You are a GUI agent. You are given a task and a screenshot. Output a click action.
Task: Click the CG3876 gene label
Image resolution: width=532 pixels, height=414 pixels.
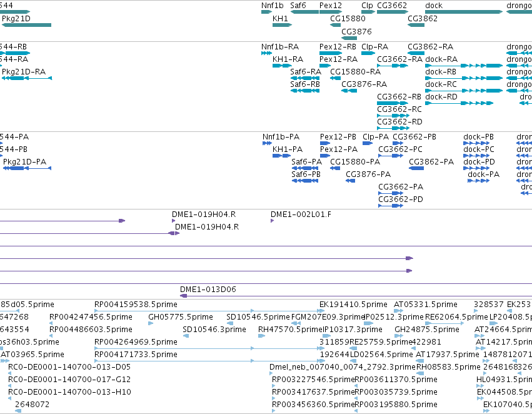pos(356,31)
